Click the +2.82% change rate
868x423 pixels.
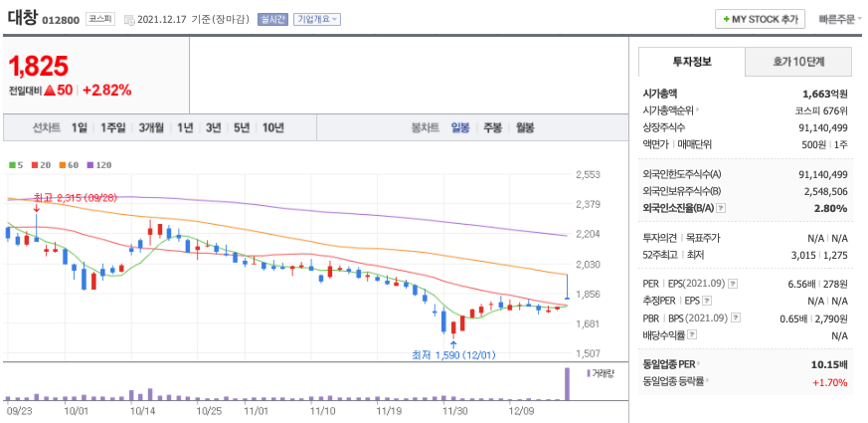107,91
